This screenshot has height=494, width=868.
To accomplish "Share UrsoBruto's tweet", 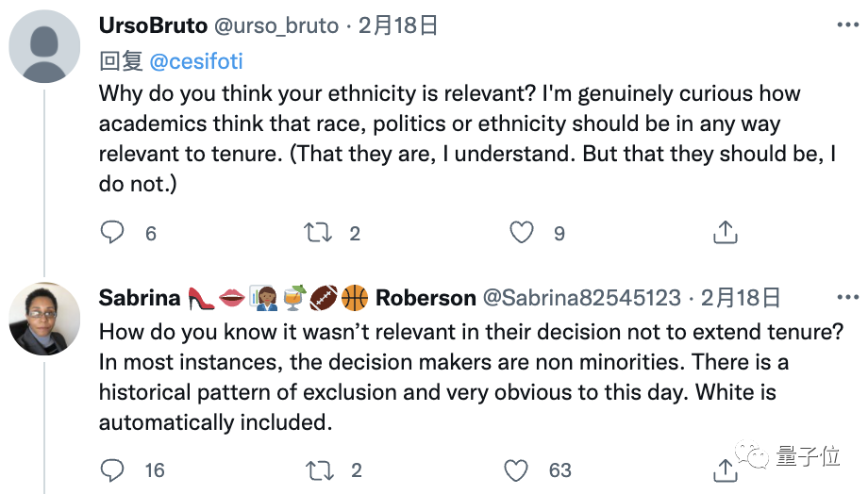I will (725, 232).
